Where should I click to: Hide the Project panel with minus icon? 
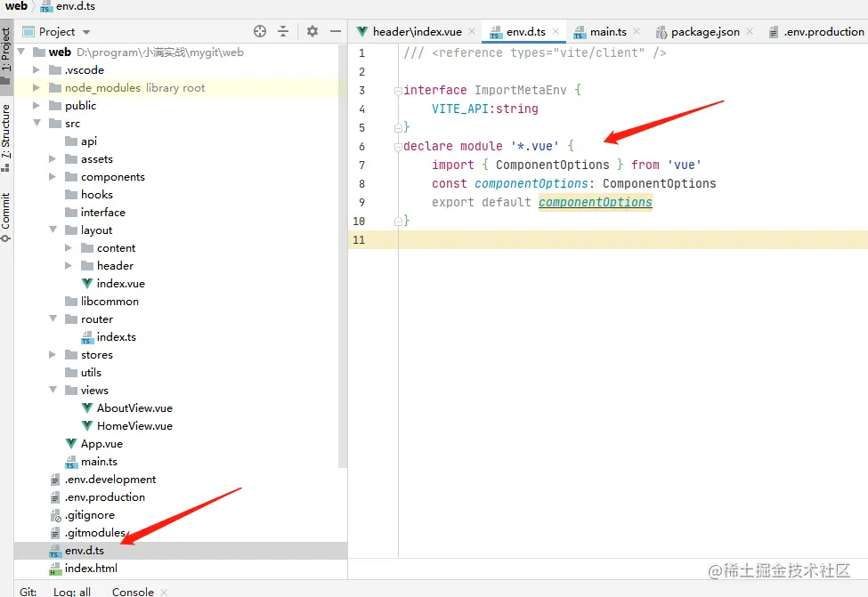pyautogui.click(x=336, y=31)
